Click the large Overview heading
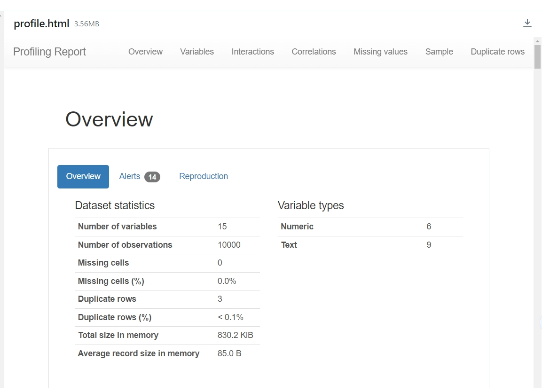This screenshot has width=542, height=392. pos(109,119)
